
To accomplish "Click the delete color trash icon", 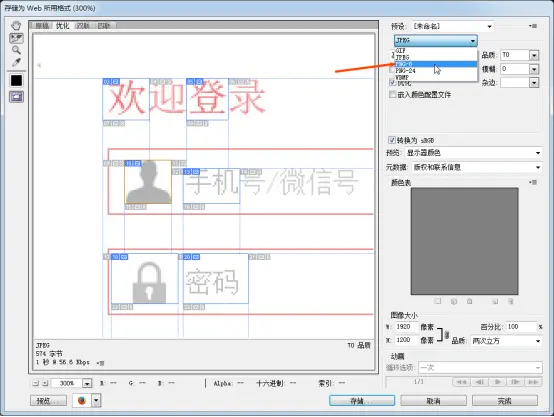I will click(511, 301).
